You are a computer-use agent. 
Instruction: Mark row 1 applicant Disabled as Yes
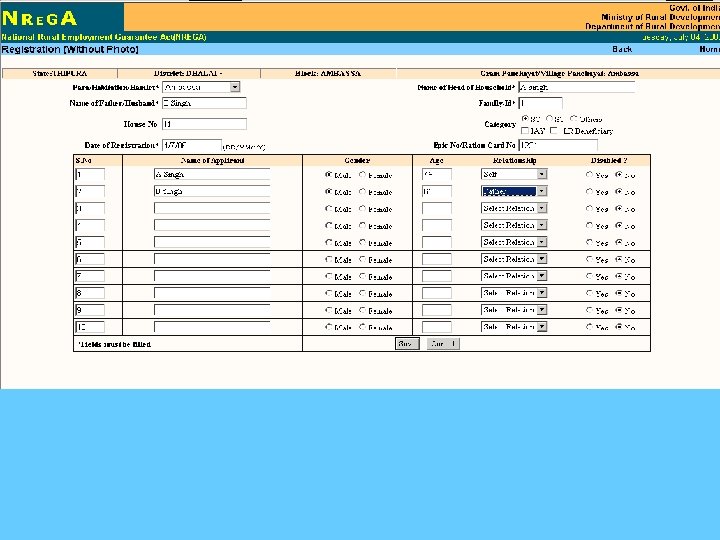[589, 174]
